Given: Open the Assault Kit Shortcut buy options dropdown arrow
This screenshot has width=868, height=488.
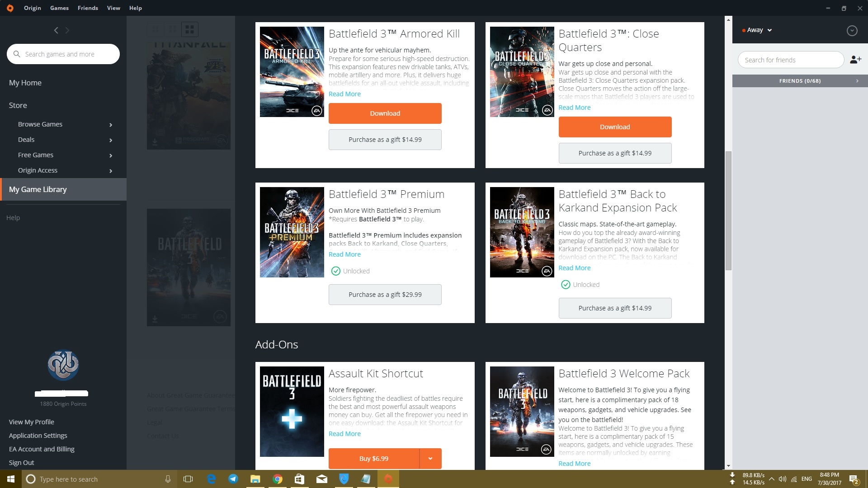Looking at the screenshot, I should pyautogui.click(x=430, y=459).
